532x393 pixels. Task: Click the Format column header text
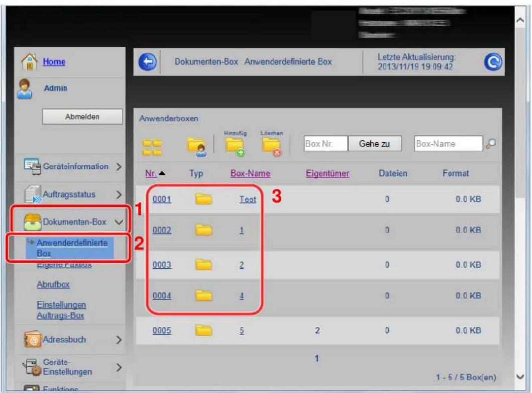point(456,173)
